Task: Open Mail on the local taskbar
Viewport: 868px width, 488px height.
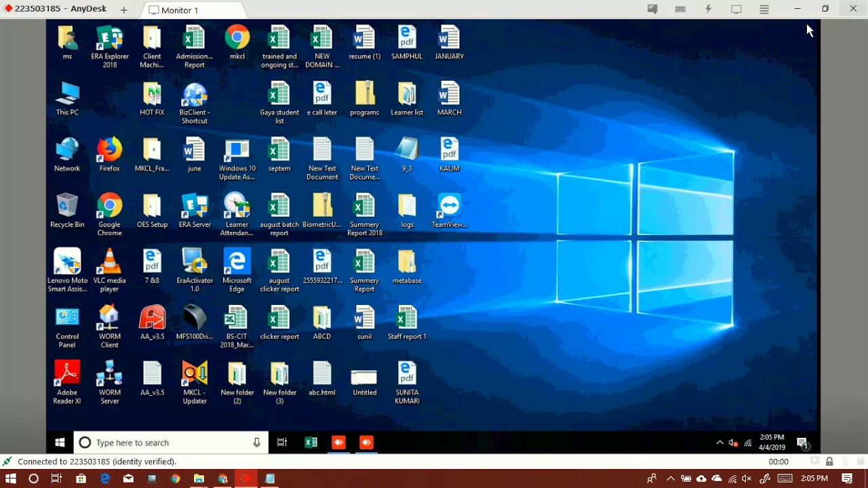Action: [128, 479]
